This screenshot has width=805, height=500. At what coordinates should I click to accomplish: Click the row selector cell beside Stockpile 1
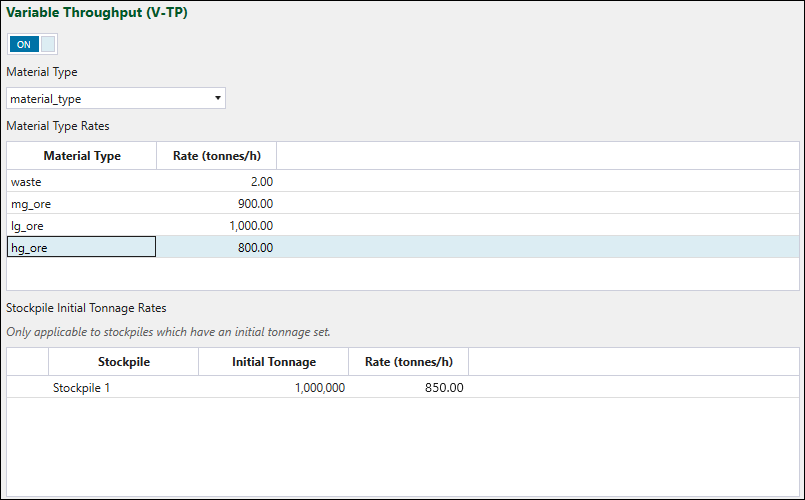(x=28, y=388)
